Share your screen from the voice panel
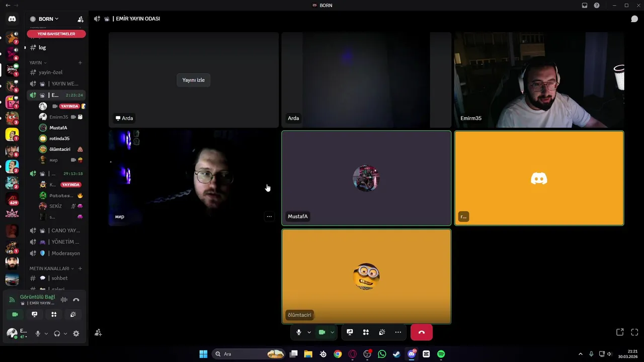This screenshot has height=362, width=644. [34, 314]
